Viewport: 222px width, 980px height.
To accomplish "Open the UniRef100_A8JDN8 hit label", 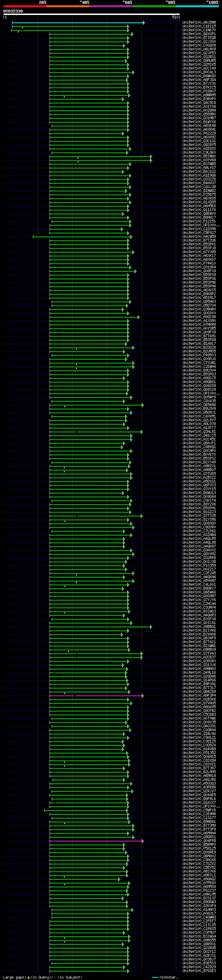I will (199, 23).
